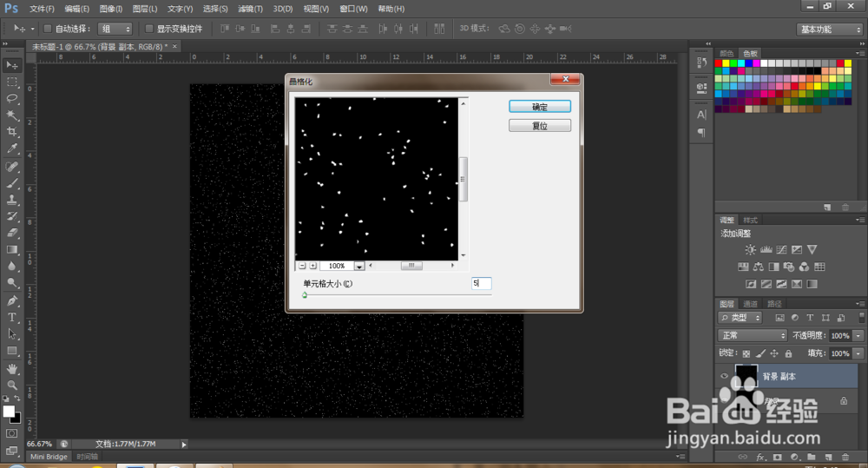Switch to the 通道 tab
This screenshot has height=468, width=868.
pyautogui.click(x=750, y=304)
